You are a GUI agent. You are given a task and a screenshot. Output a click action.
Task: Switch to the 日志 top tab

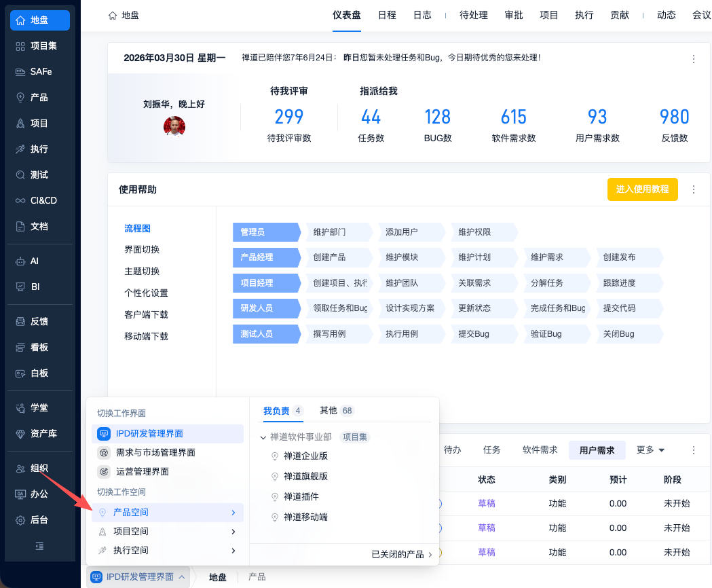pos(422,16)
